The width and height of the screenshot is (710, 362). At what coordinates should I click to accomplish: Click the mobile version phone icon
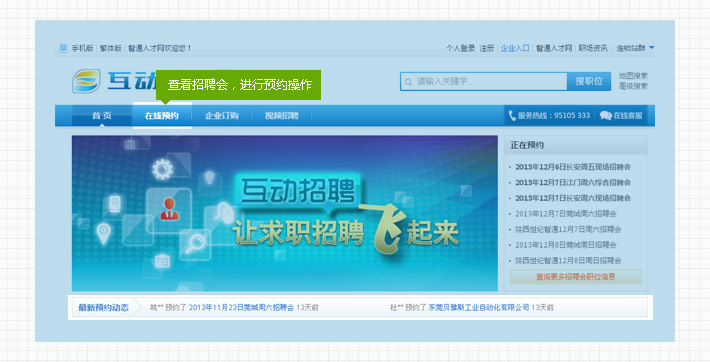tap(63, 48)
